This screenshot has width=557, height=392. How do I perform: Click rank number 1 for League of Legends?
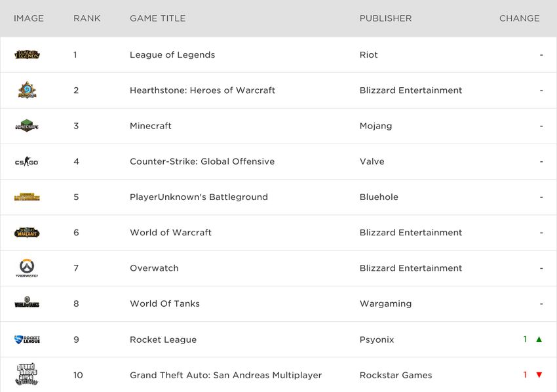75,54
